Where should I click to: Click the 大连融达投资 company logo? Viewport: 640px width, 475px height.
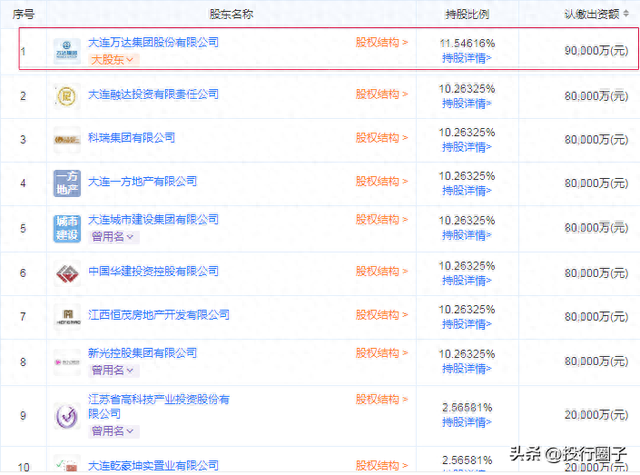(67, 96)
